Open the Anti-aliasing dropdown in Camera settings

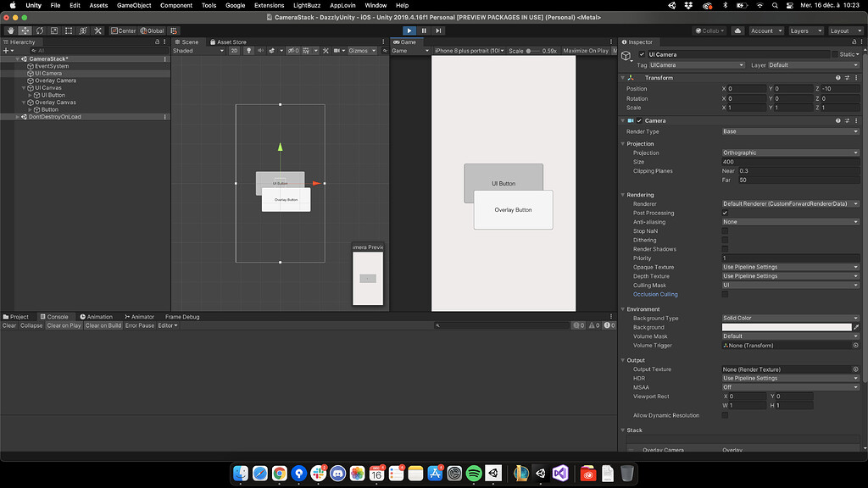pos(788,221)
